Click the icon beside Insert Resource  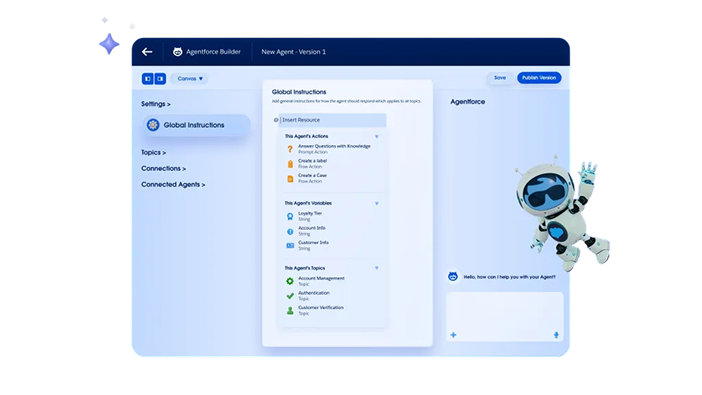(276, 120)
